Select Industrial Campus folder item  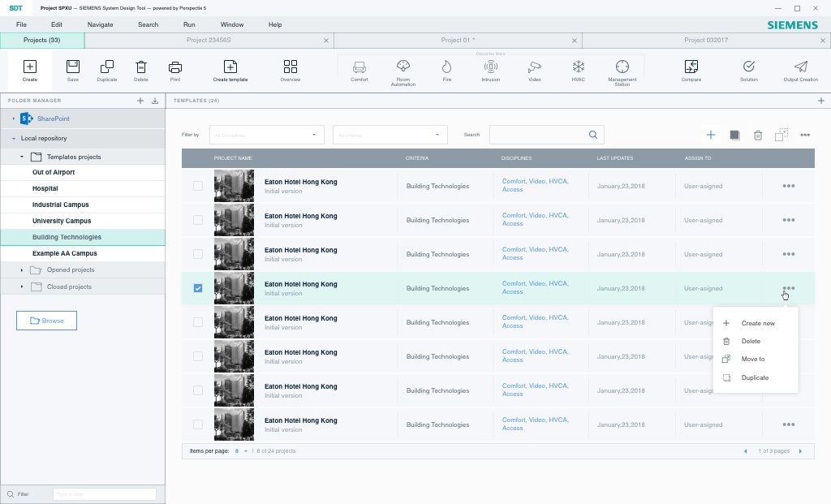pyautogui.click(x=83, y=205)
